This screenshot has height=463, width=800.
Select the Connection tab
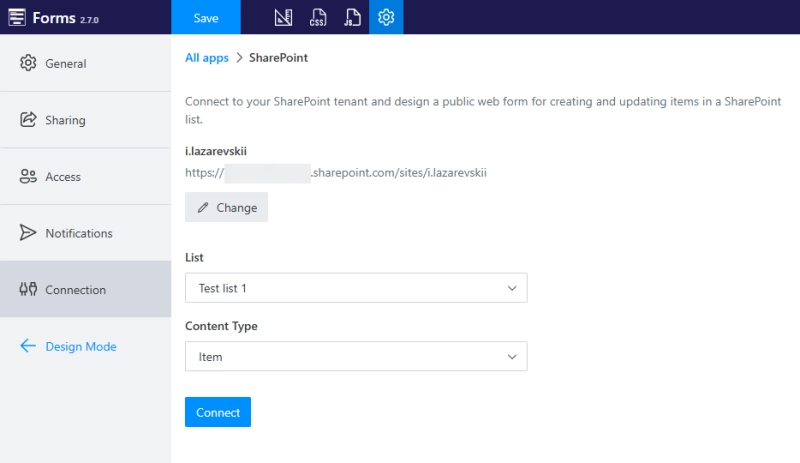(86, 289)
